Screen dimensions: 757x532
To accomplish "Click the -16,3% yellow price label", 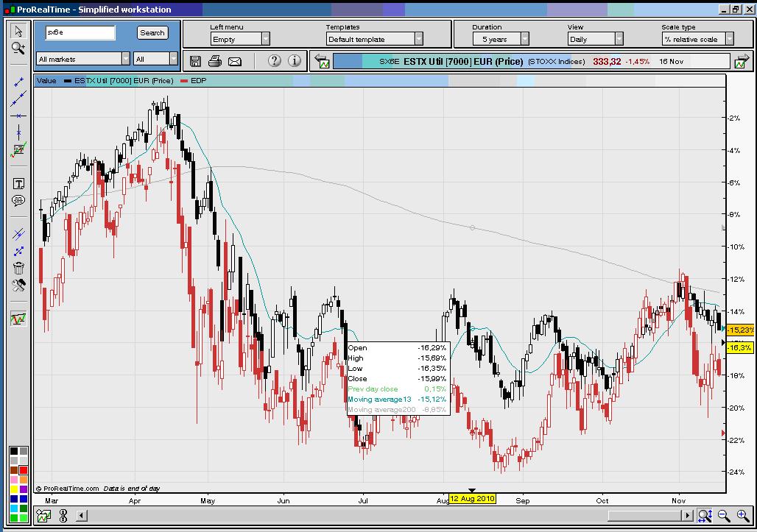I will click(x=739, y=347).
